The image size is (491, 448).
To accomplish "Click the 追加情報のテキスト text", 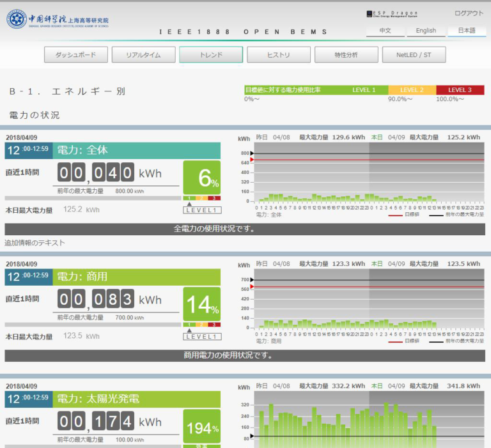I will pos(35,243).
